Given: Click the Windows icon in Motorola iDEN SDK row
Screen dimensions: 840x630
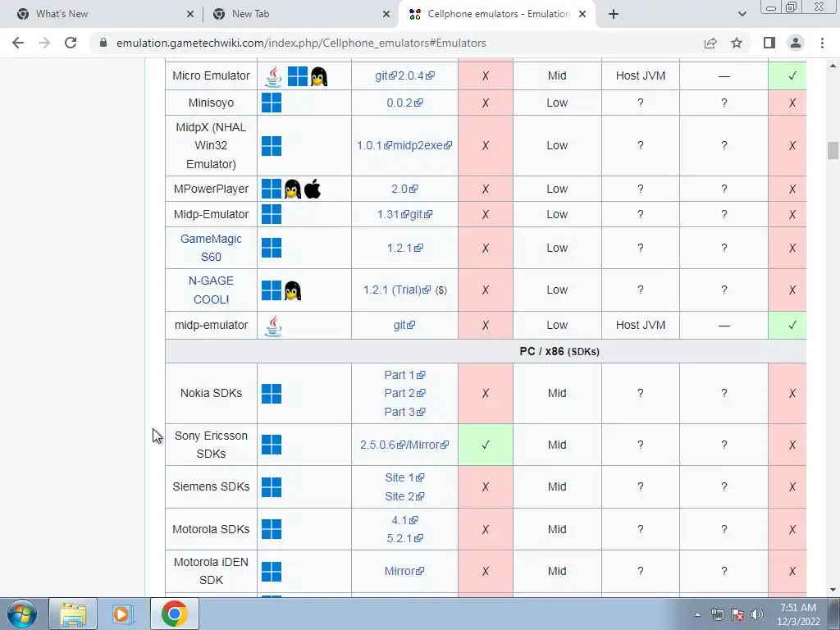Looking at the screenshot, I should coord(272,572).
